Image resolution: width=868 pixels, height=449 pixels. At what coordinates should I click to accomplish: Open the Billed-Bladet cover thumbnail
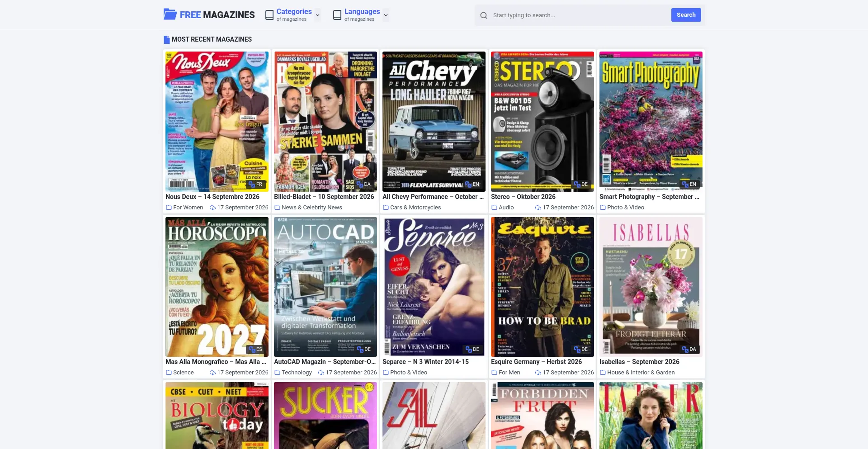click(x=325, y=122)
